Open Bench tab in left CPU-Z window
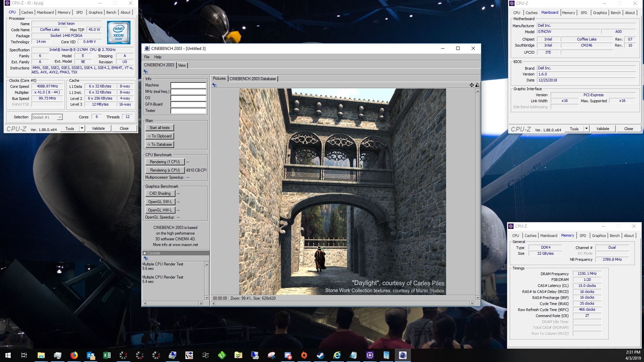This screenshot has width=644, height=362. pos(111,12)
